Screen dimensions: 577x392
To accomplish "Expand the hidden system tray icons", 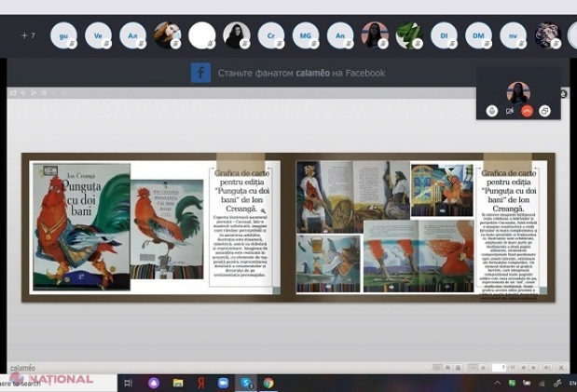I will click(498, 384).
